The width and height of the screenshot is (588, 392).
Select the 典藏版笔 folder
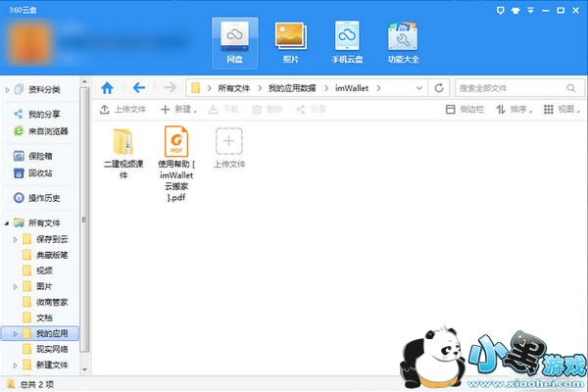point(52,255)
